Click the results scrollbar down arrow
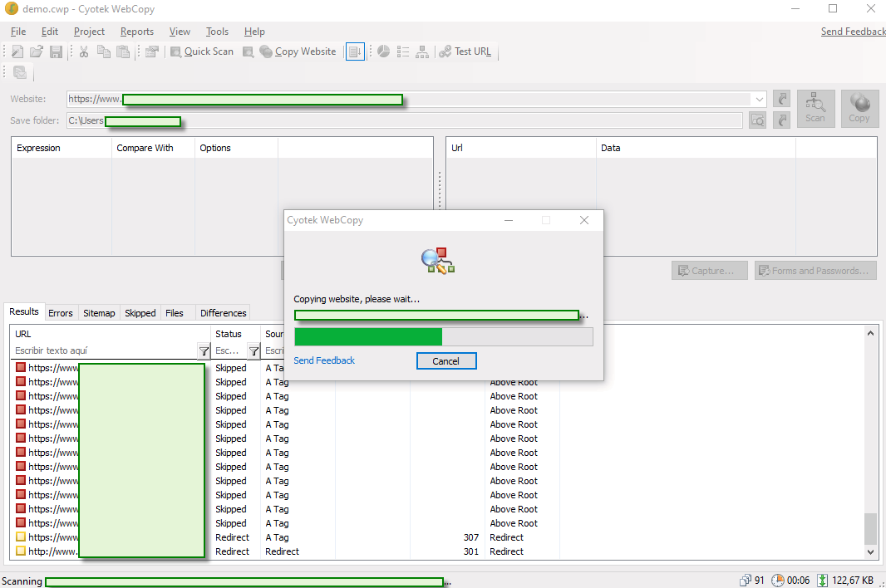886x588 pixels. 870,551
